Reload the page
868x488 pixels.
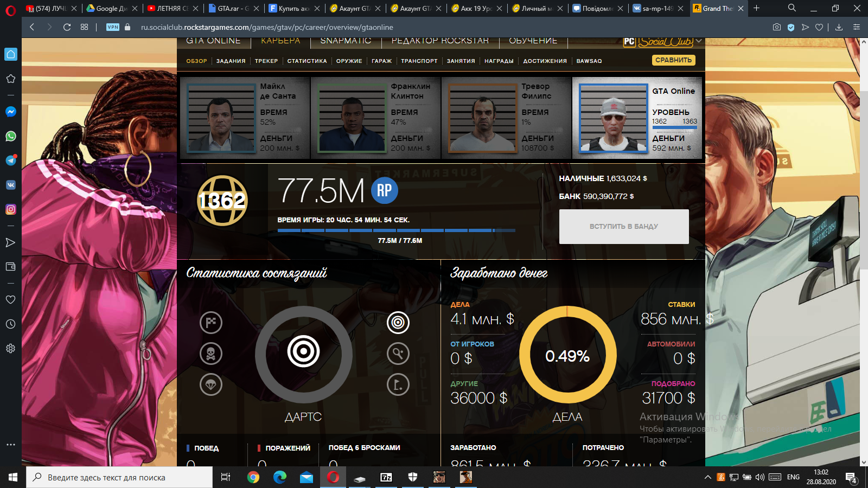67,27
